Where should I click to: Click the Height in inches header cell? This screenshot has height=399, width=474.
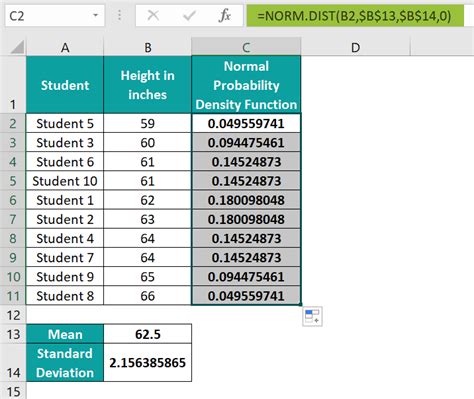coord(148,85)
